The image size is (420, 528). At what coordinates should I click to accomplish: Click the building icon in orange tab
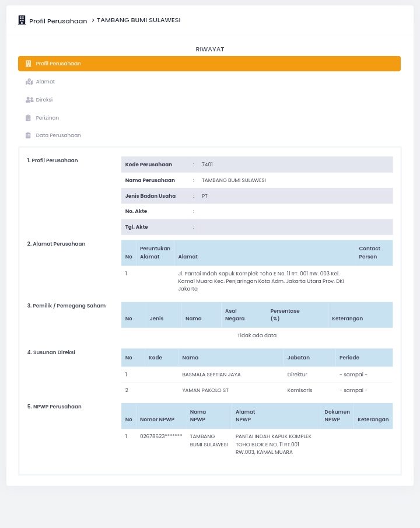[28, 64]
